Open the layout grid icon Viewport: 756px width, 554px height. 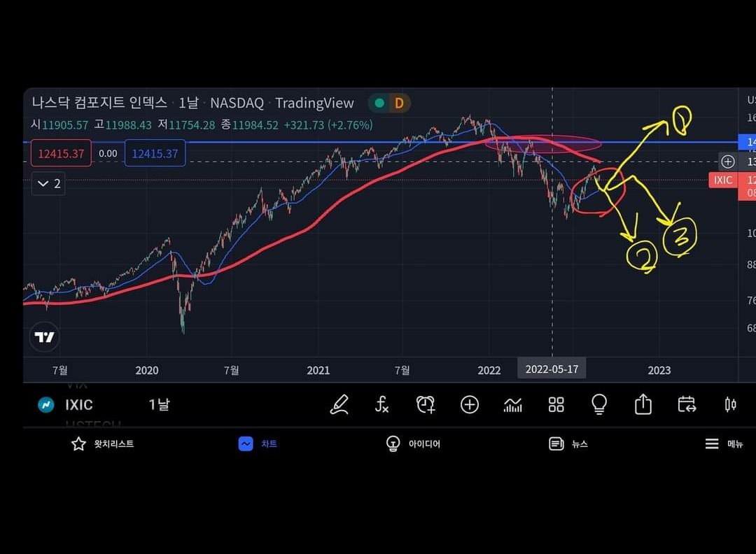pos(556,405)
